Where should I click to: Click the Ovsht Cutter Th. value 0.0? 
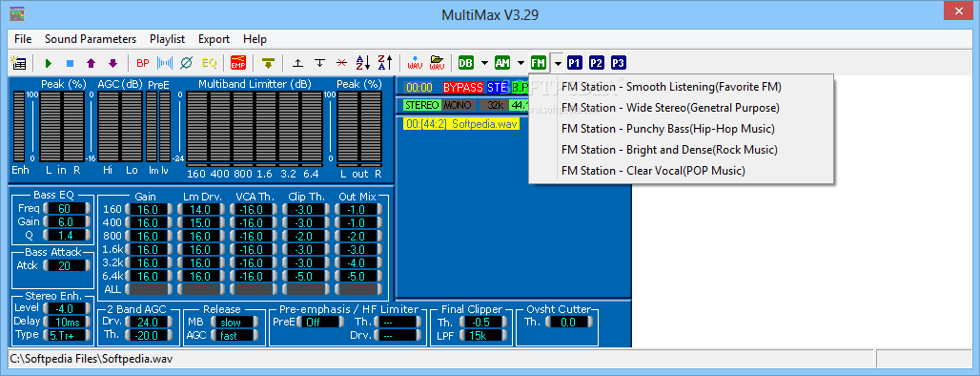click(x=569, y=322)
